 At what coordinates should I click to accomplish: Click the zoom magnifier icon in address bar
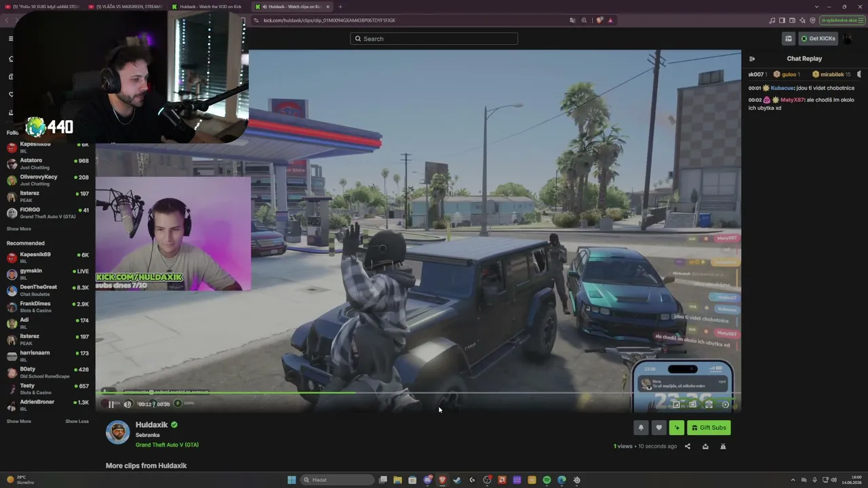[x=584, y=20]
